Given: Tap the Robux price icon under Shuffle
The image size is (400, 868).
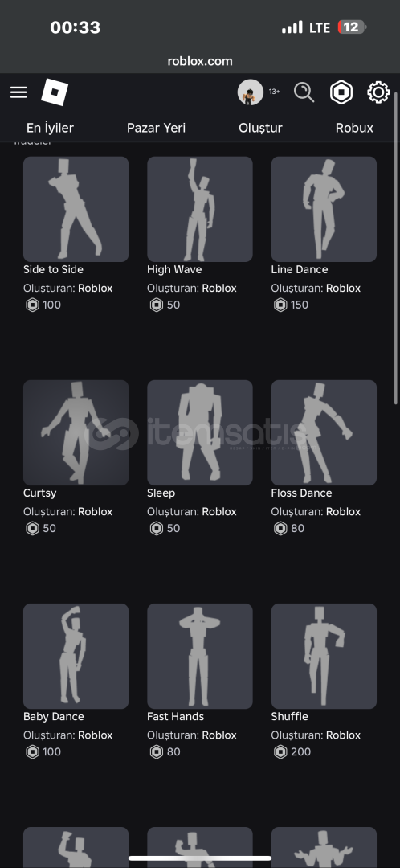Looking at the screenshot, I should point(280,751).
